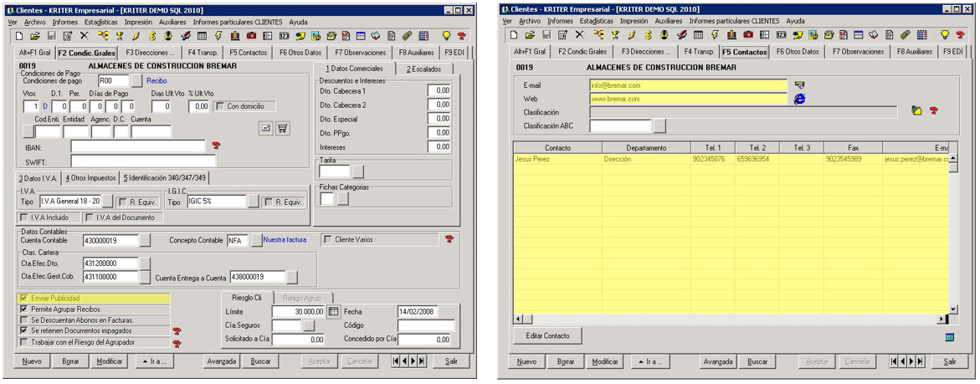Screen dimensions: 980x384
Task: Enable I.V.A Incluido checkbox
Action: click(x=25, y=218)
